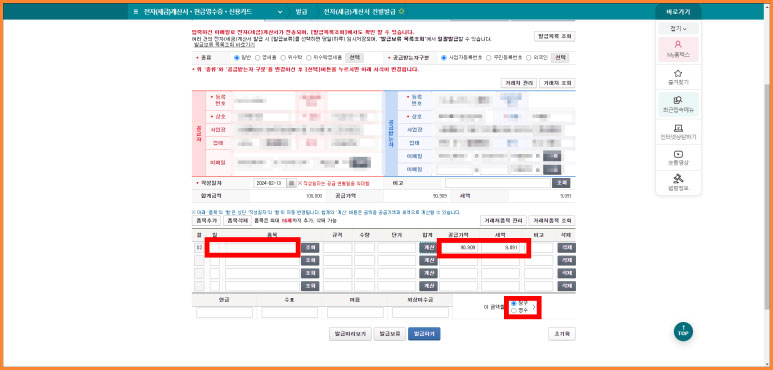Click the 어음 amount input field
This screenshot has width=773, height=370.
355,312
